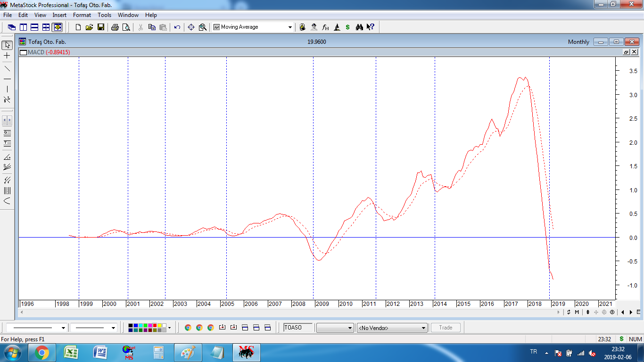
Task: Open the File menu
Action: pos(8,15)
